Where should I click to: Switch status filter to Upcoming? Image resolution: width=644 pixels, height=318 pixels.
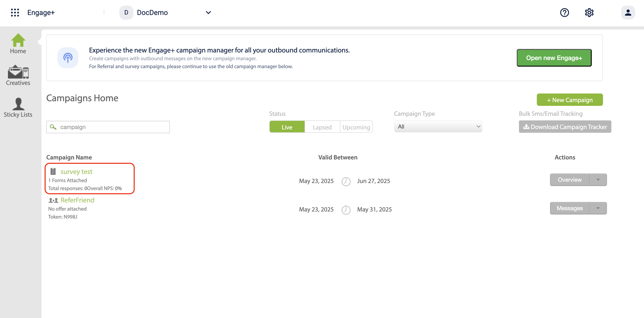click(x=356, y=127)
